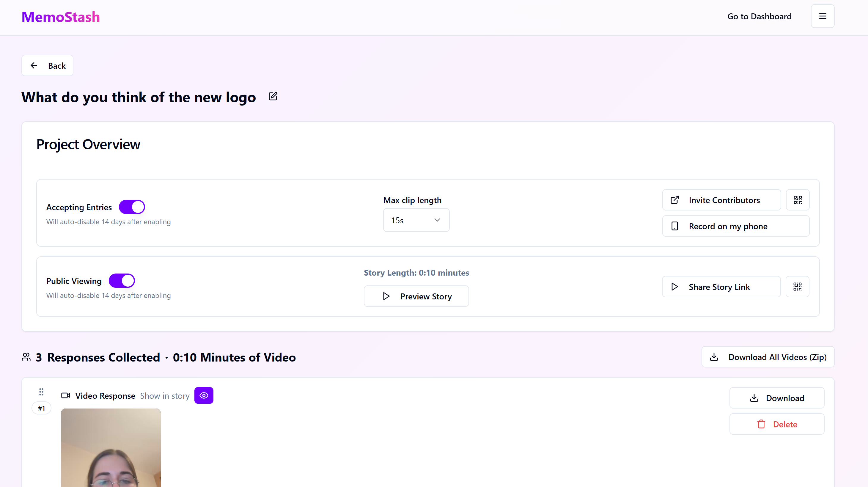Click Share Story Link
The width and height of the screenshot is (868, 487).
coord(721,287)
